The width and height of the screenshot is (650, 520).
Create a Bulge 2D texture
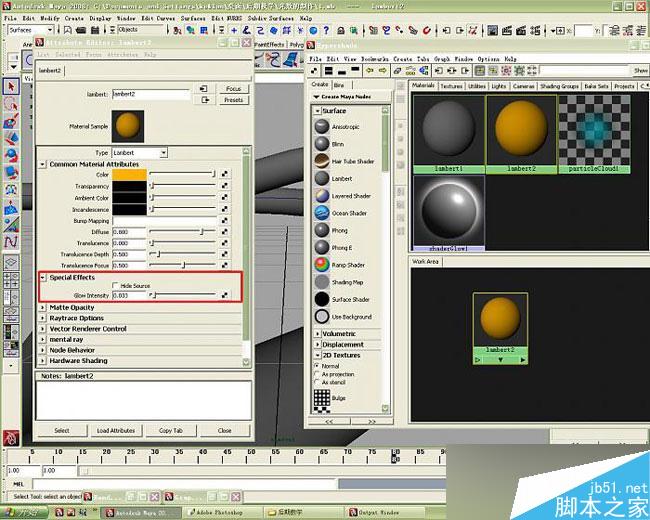pos(330,398)
